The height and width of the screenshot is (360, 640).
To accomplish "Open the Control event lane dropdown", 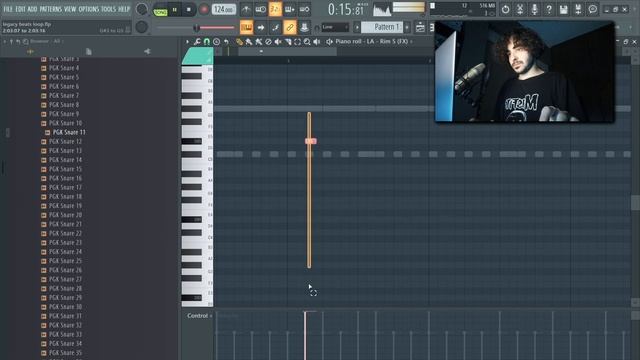I will [x=200, y=316].
